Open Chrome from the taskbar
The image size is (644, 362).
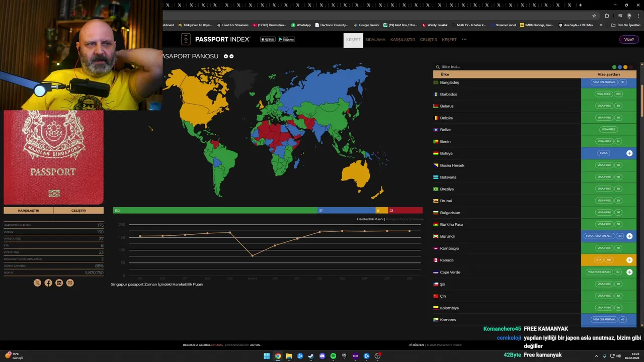[278, 356]
